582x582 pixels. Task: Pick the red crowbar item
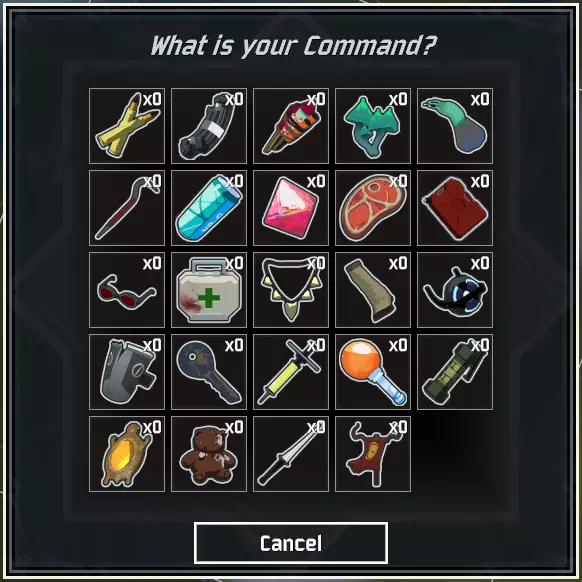[127, 208]
